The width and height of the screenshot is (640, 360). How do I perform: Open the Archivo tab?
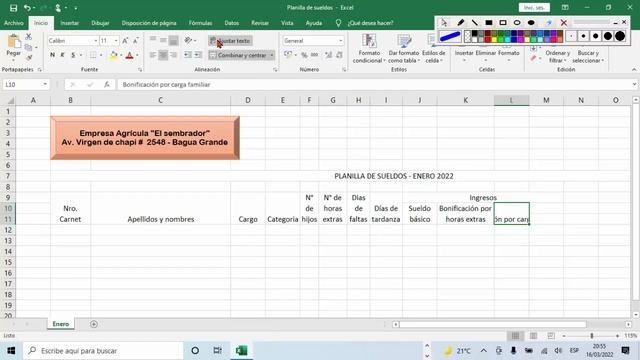(14, 23)
